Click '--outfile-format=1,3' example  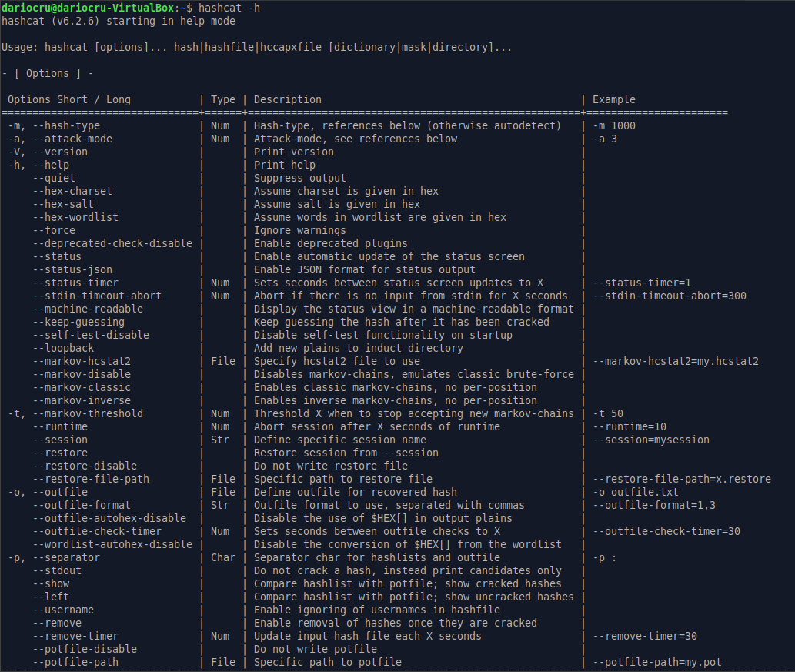654,506
